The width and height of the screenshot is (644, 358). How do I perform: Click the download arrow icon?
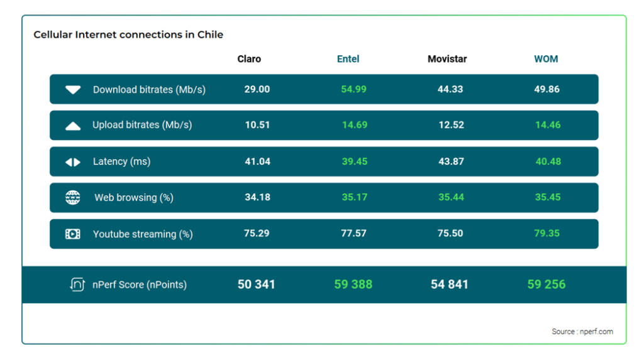click(73, 90)
